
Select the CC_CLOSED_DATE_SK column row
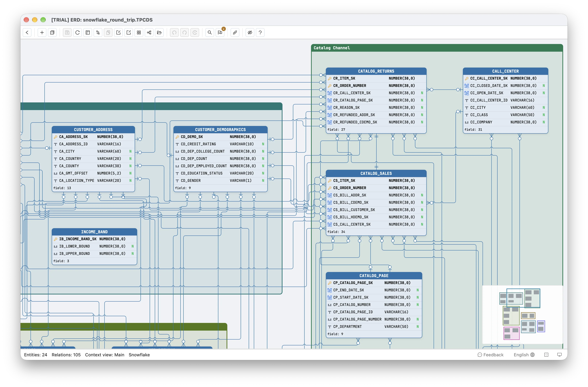[x=505, y=86]
